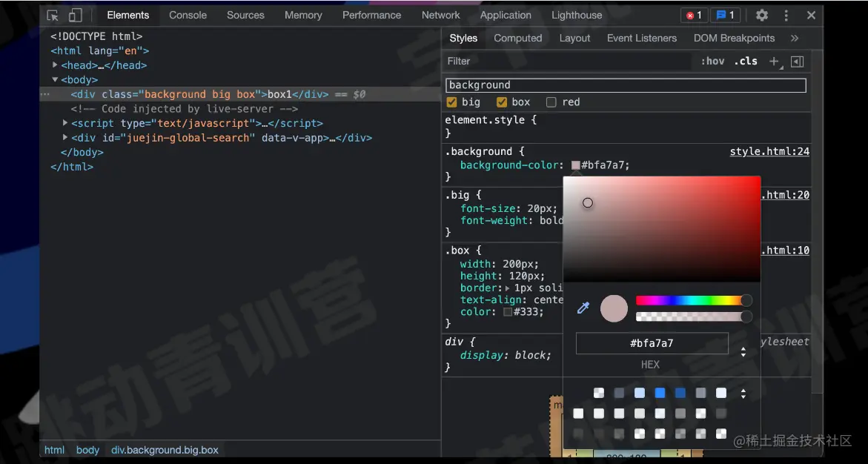
Task: Open the DOM Breakpoints sub-tab
Action: point(734,39)
